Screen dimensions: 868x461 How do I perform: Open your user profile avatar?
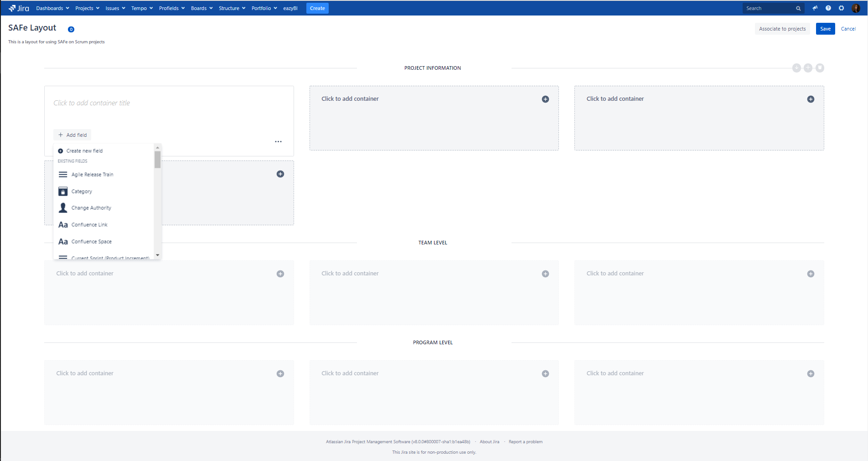[x=856, y=8]
